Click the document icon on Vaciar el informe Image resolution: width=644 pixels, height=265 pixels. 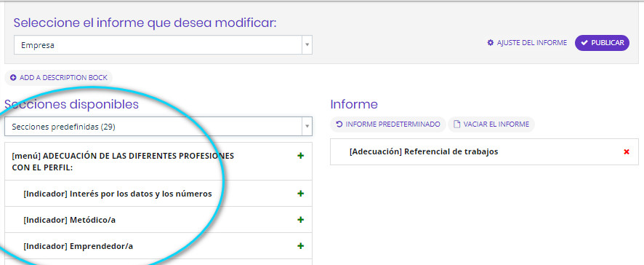pyautogui.click(x=456, y=124)
